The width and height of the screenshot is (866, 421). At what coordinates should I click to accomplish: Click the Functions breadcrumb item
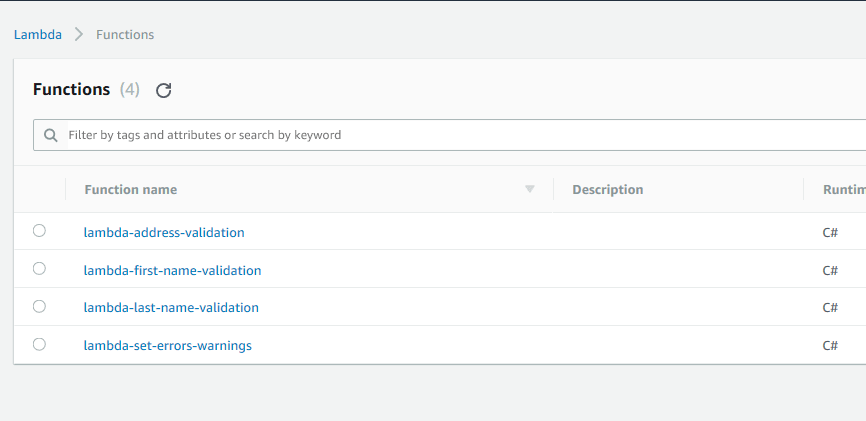(125, 34)
